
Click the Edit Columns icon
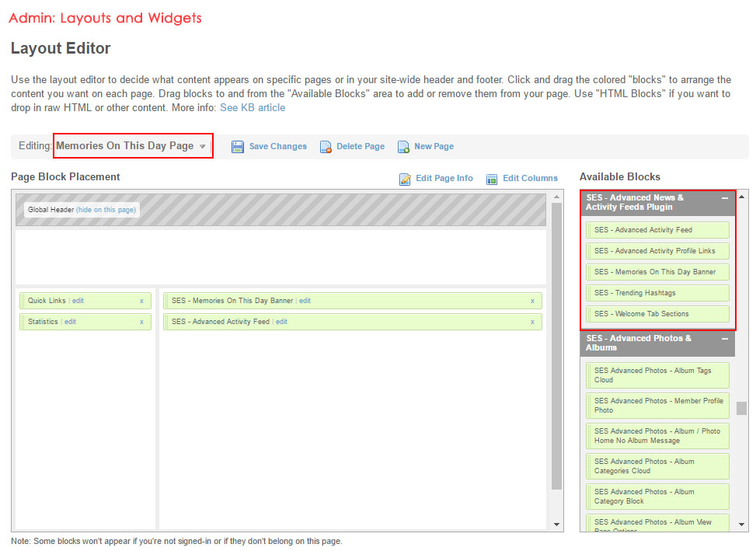[x=492, y=179]
